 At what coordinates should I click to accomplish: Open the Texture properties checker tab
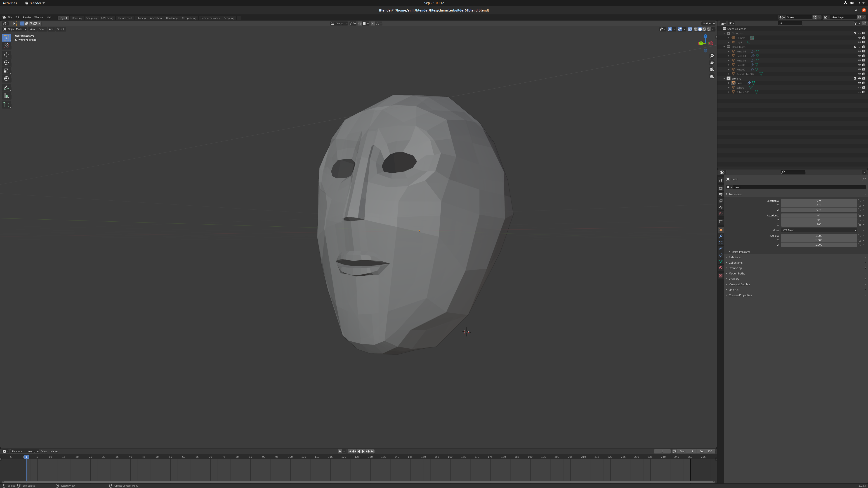click(x=721, y=276)
